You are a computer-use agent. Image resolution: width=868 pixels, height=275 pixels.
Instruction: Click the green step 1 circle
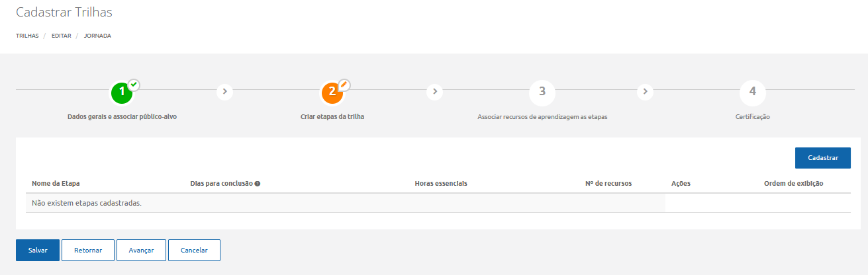click(122, 93)
